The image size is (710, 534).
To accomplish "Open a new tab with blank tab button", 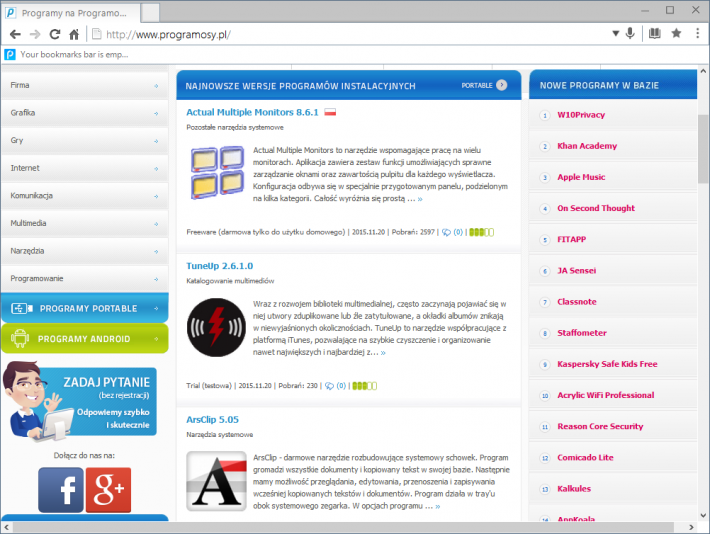I will [150, 13].
